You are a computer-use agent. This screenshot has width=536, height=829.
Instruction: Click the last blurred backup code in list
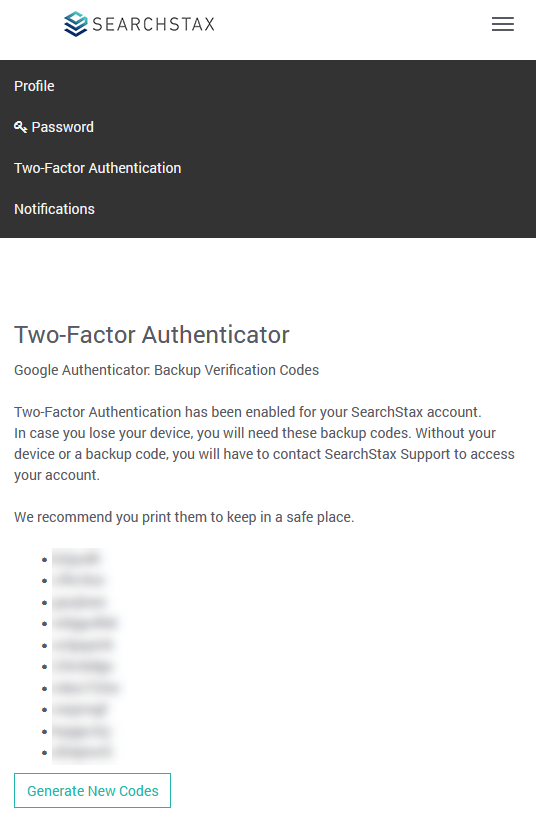click(82, 752)
